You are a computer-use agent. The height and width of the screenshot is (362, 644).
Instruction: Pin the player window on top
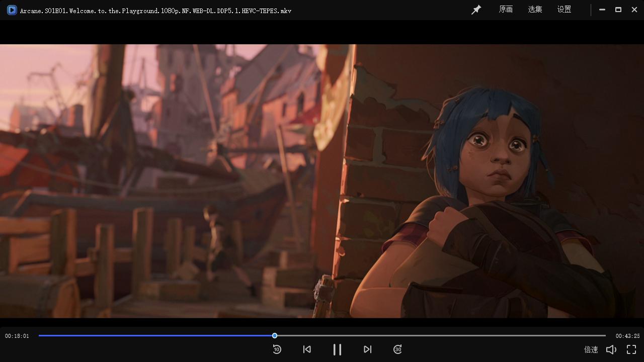(x=476, y=10)
